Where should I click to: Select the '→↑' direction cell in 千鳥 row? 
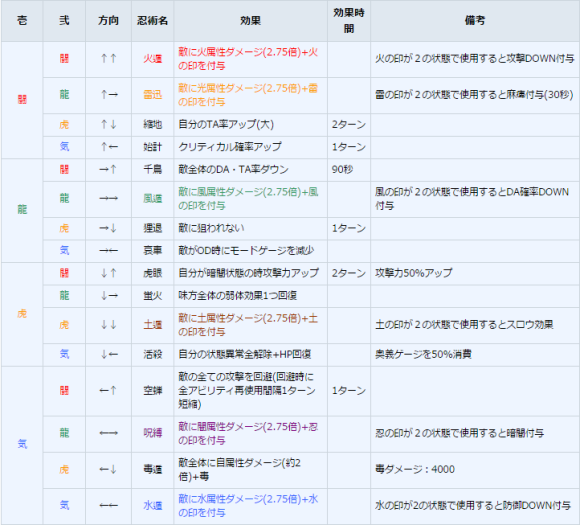(108, 169)
